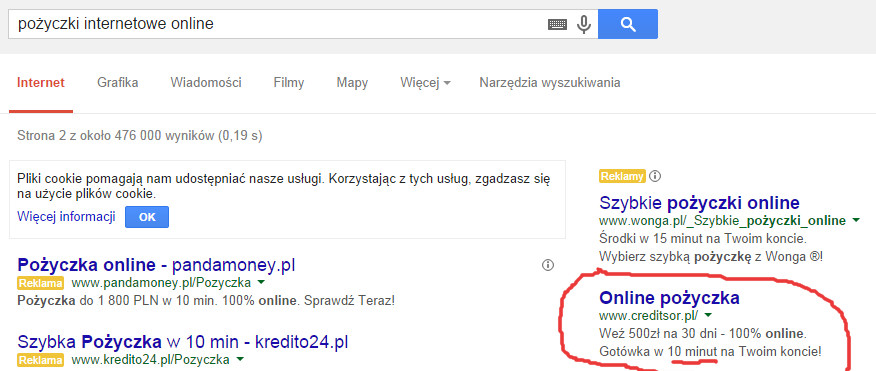Click the yellow Reklamy badge in sidebar
Viewport: 876px width, 371px height.
coord(622,176)
